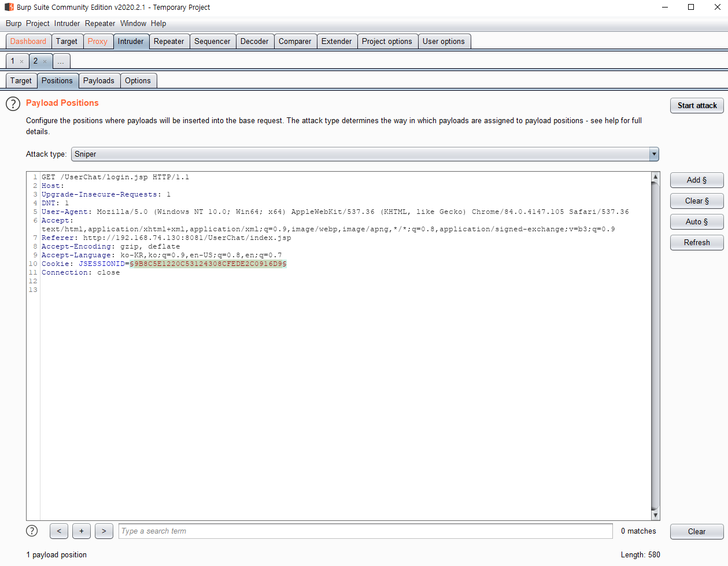Screen dimensions: 728x566
Task: Click the User-Agent header line
Action: point(335,212)
